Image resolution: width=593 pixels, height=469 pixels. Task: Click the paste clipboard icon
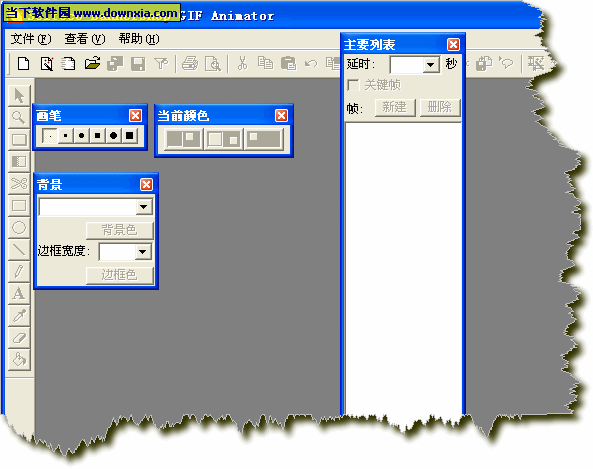288,64
